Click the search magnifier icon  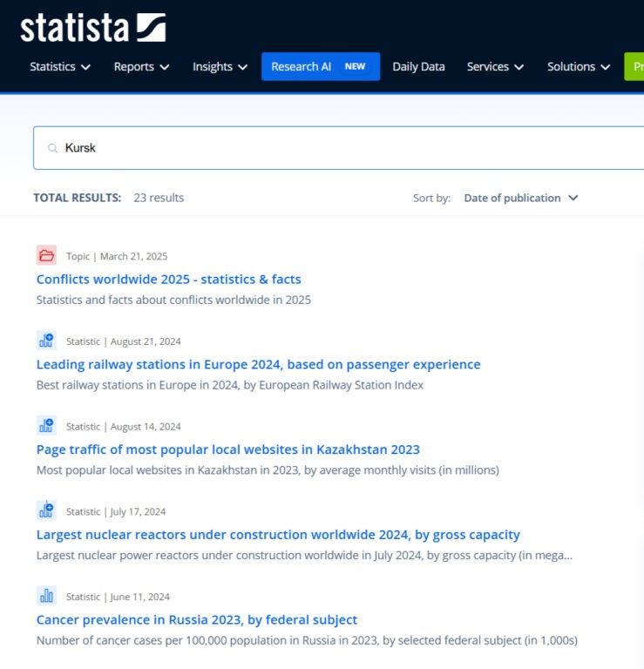(x=52, y=148)
